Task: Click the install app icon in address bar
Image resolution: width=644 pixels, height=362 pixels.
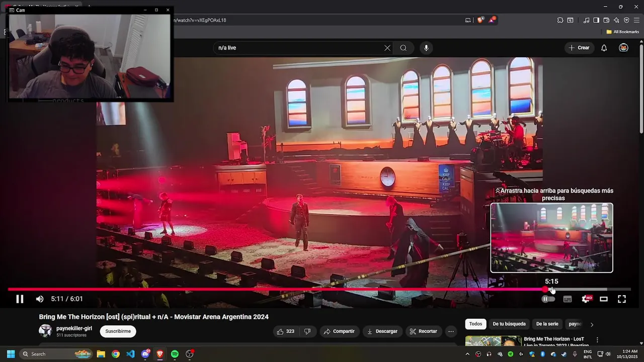Action: pyautogui.click(x=468, y=20)
